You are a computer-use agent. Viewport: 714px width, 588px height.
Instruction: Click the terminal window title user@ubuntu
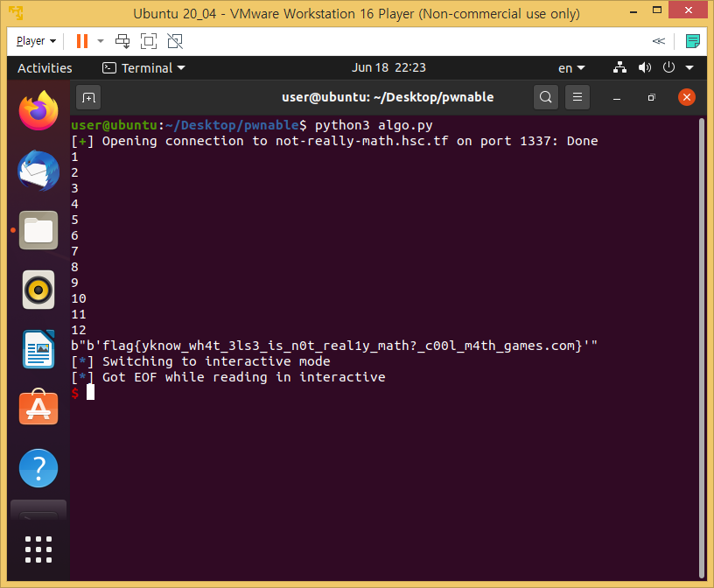(388, 97)
